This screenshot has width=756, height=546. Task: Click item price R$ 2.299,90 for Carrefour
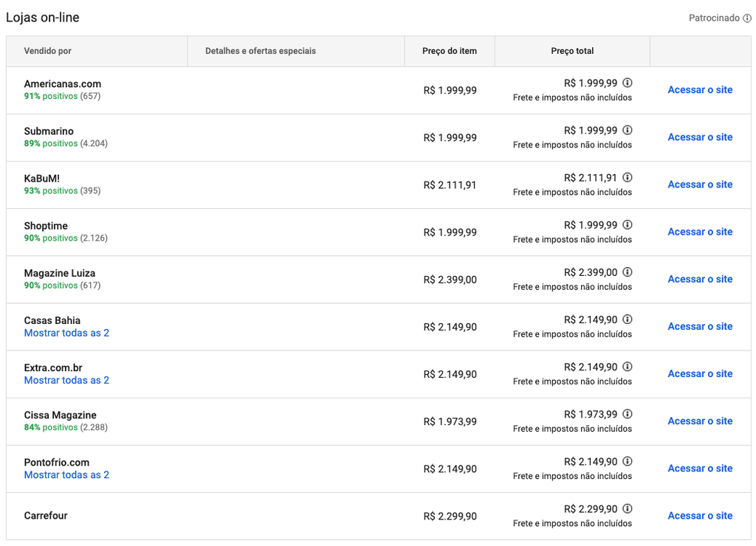pyautogui.click(x=450, y=516)
